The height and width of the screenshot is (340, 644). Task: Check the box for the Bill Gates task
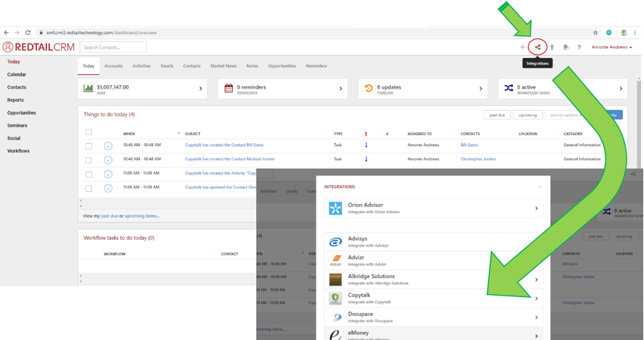[x=89, y=146]
